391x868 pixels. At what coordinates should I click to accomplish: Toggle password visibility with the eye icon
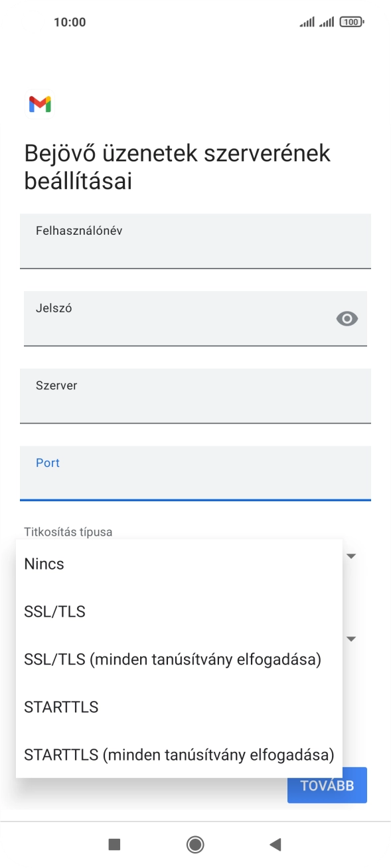[345, 320]
